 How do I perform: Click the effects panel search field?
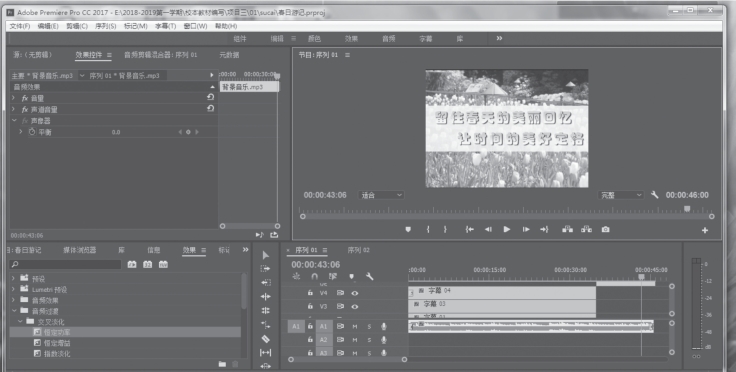(66, 265)
